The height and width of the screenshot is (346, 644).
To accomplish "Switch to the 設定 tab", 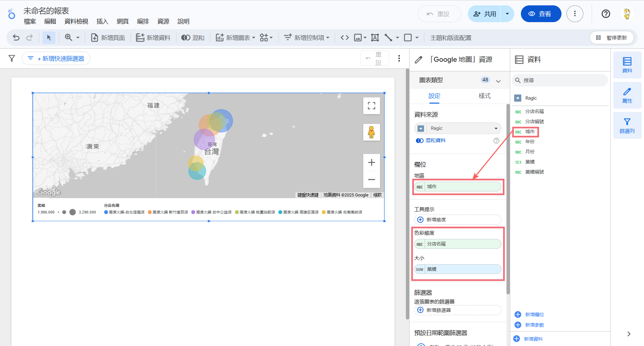I will 434,96.
